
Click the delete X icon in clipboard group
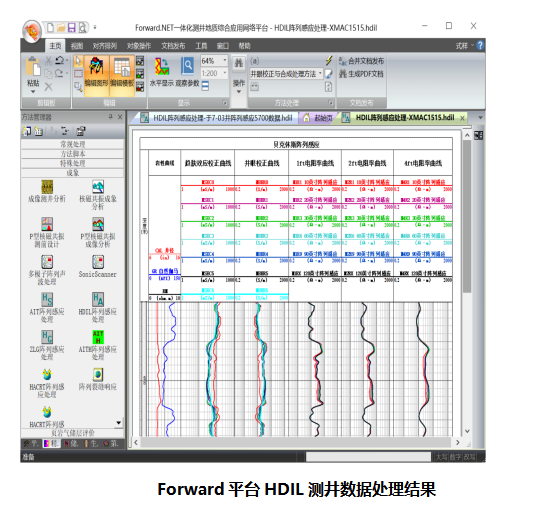pos(48,86)
